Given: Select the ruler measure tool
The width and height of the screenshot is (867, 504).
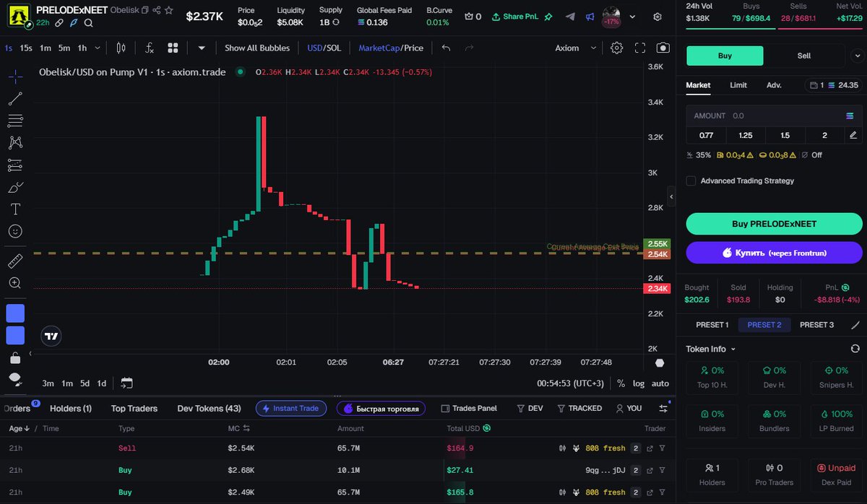Looking at the screenshot, I should click(x=15, y=261).
